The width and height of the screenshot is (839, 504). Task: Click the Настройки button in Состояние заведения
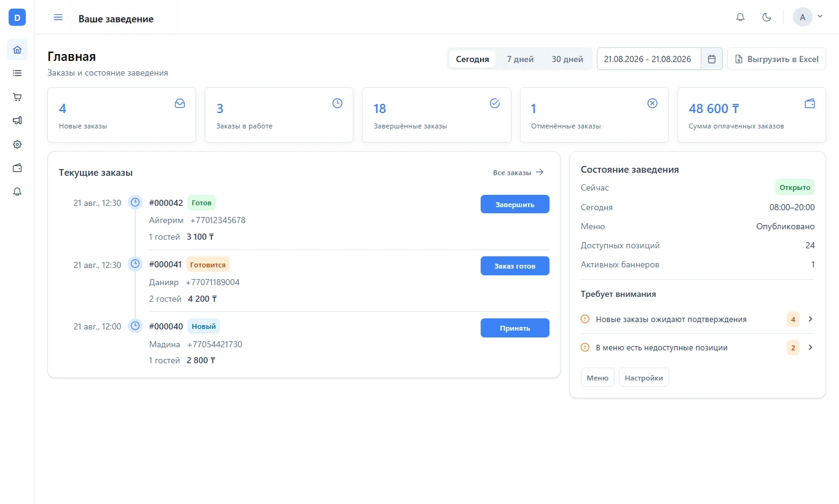point(644,378)
